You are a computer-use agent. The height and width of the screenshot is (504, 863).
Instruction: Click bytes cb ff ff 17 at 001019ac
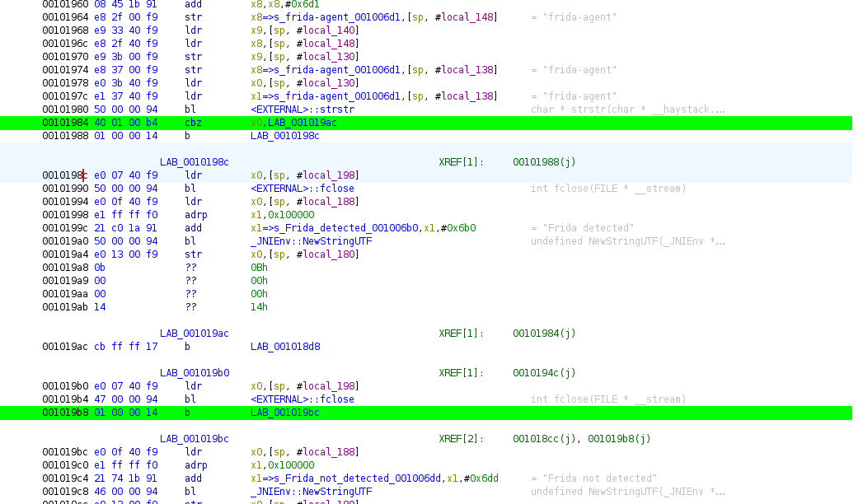[x=125, y=347]
